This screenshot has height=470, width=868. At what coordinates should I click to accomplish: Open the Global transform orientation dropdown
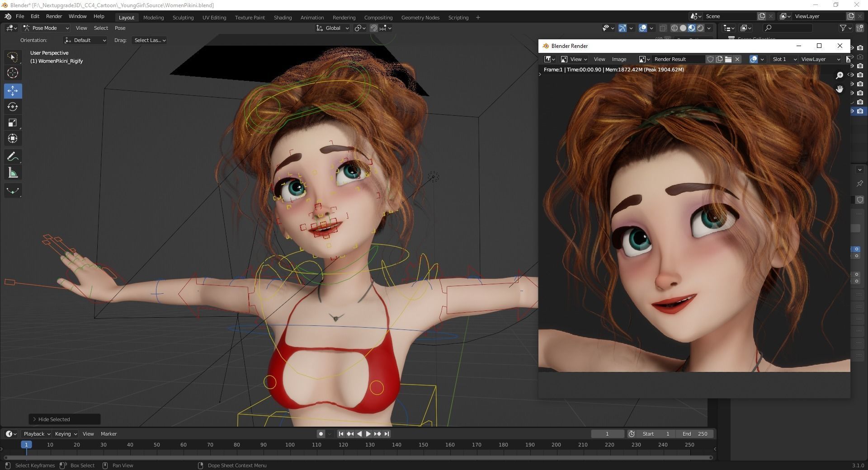coord(333,28)
